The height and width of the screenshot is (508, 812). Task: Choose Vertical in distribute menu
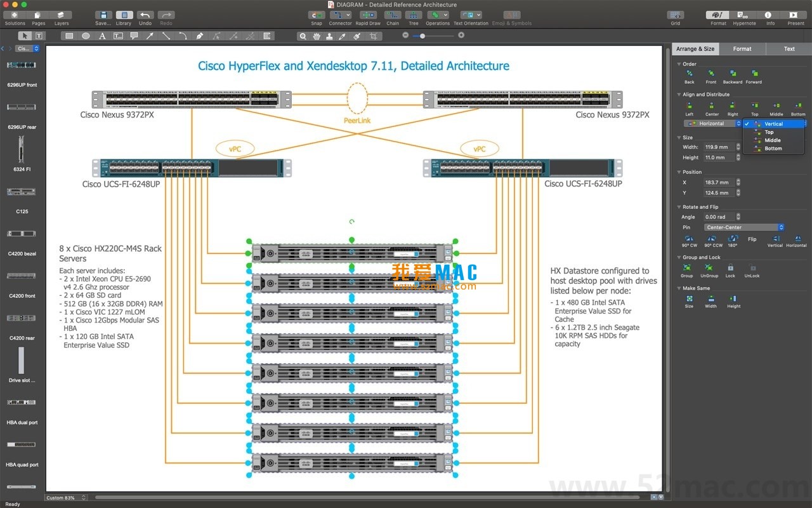tap(774, 124)
